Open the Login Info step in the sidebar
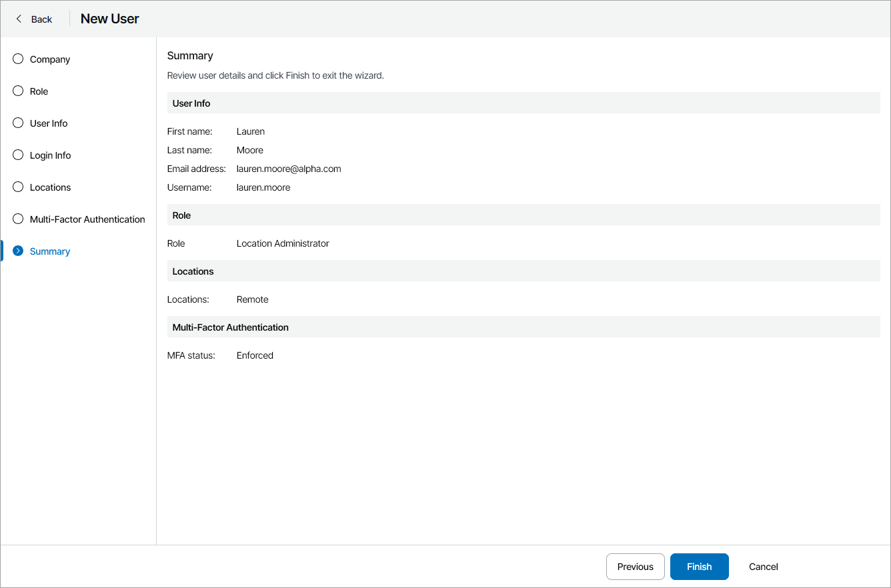This screenshot has width=891, height=588. 50,155
